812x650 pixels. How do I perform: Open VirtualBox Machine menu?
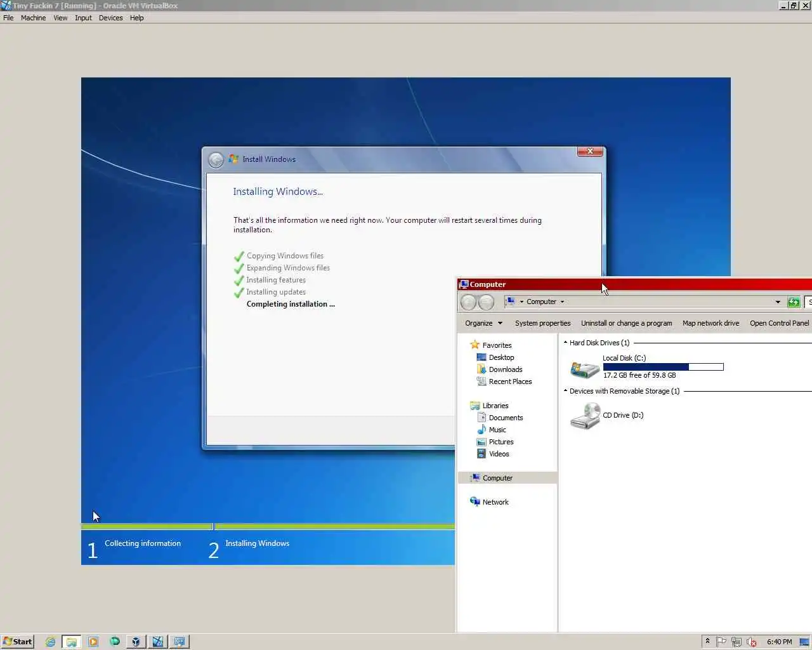33,18
